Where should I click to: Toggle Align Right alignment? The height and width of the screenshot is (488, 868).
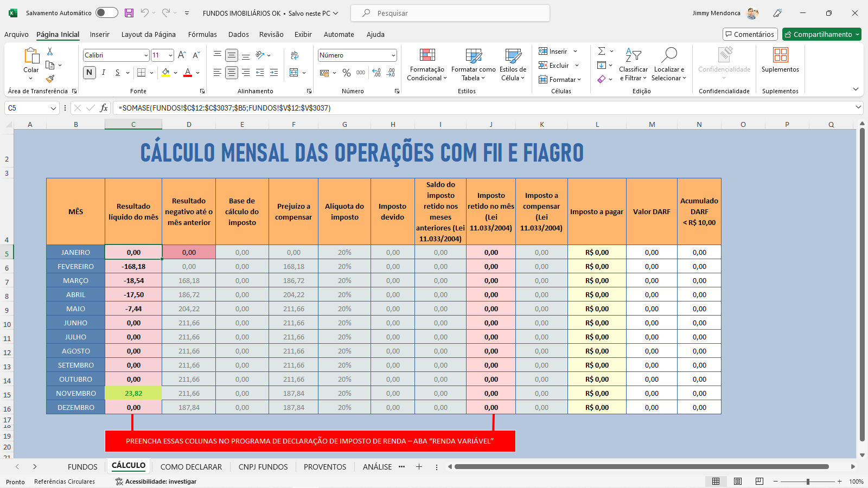[x=246, y=73]
